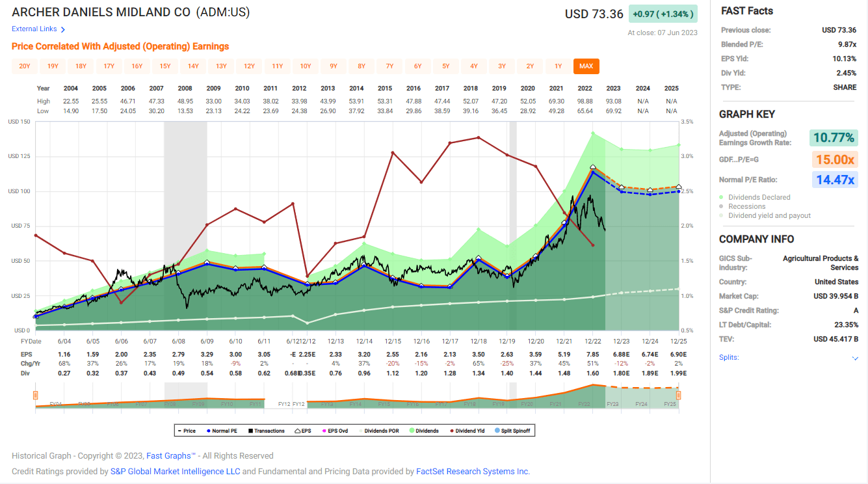Screen dimensions: 868x484
Task: Open the Fast Graphs copyright link
Action: (170, 456)
